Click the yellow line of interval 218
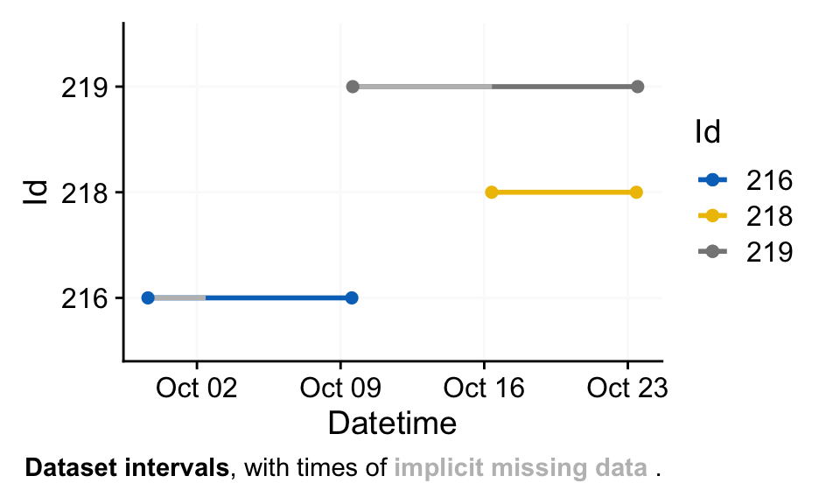Viewport: 840px width, 504px height. pyautogui.click(x=563, y=192)
